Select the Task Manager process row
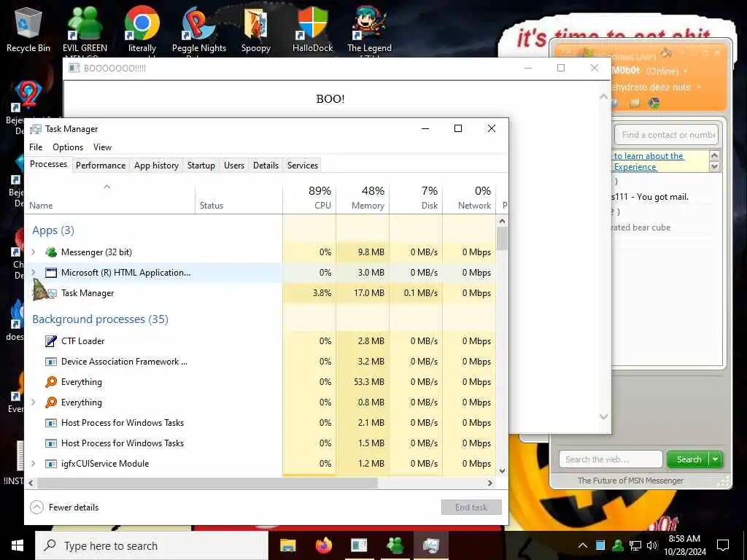 260,293
